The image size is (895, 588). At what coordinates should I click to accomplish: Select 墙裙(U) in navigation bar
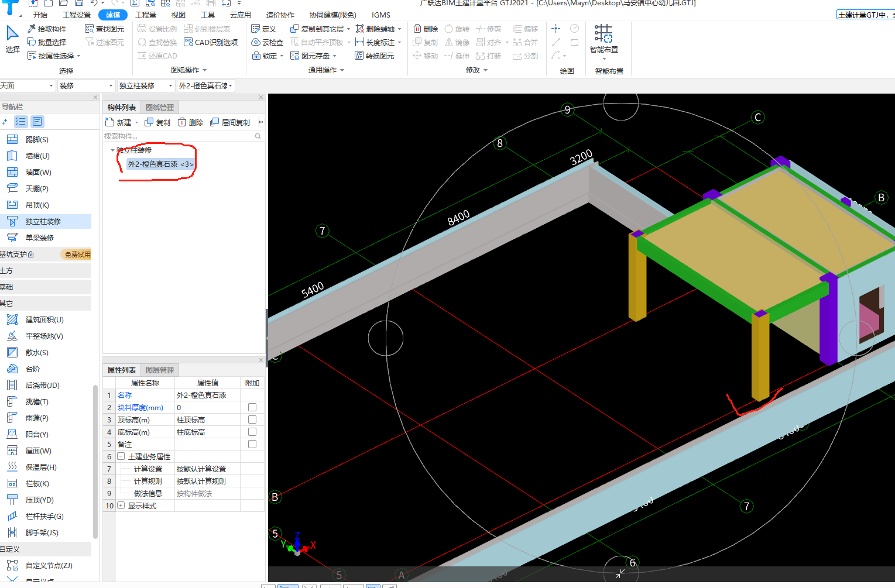point(36,156)
